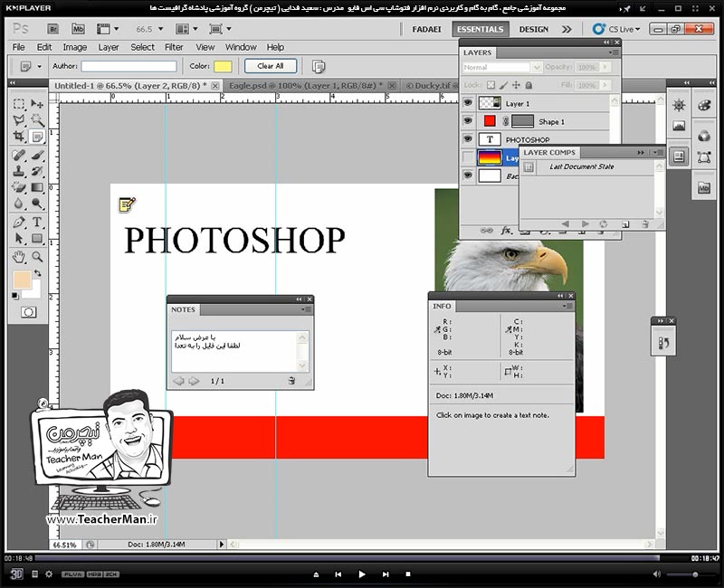Toggle lock transparent pixels
Viewport: 724px width, 588px height.
click(x=491, y=85)
